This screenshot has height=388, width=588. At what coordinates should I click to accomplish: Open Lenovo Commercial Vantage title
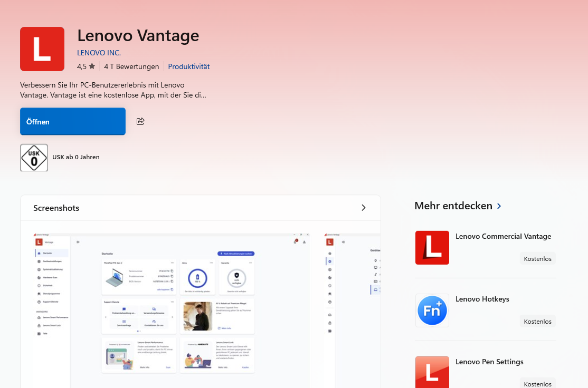pyautogui.click(x=503, y=236)
